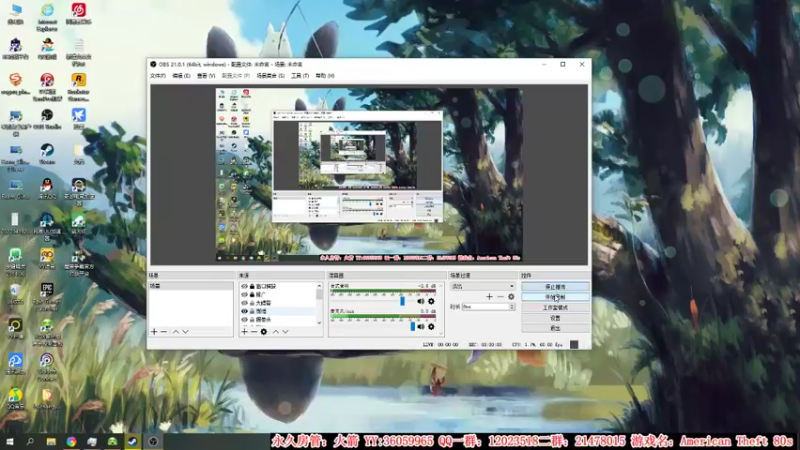Move the scene down with the Scenes down arrow
800x450 pixels.
click(185, 332)
